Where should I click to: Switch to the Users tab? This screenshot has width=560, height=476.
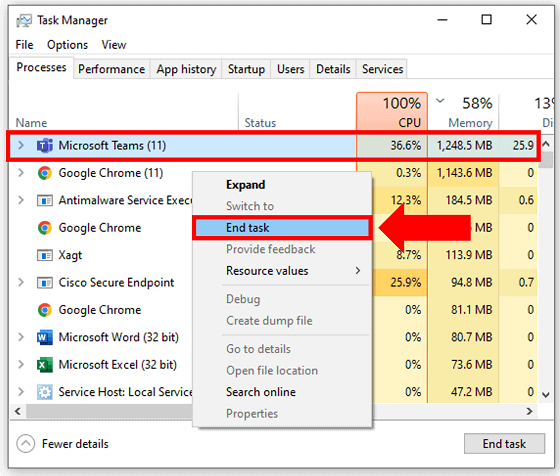tap(290, 69)
